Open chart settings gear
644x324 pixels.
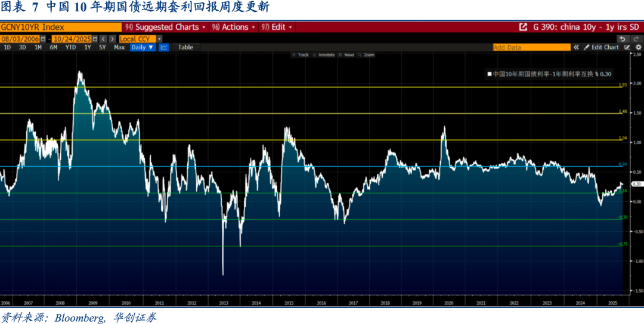pos(638,47)
